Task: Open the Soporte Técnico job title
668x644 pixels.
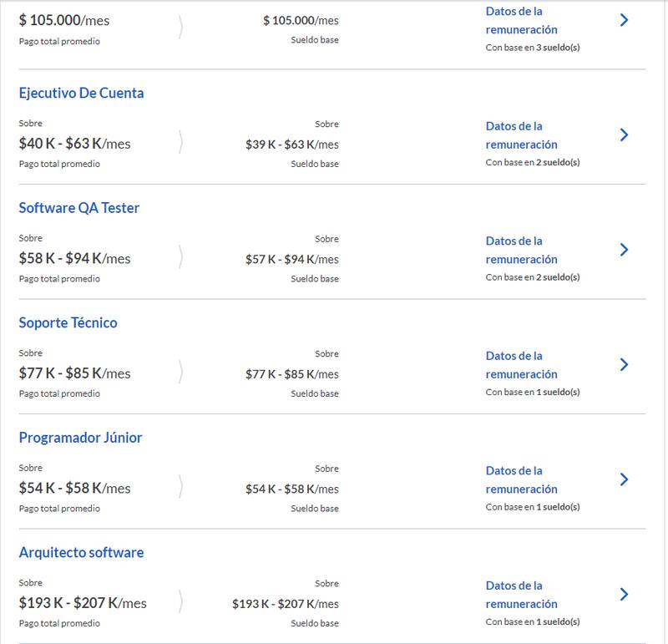Action: pyautogui.click(x=68, y=323)
